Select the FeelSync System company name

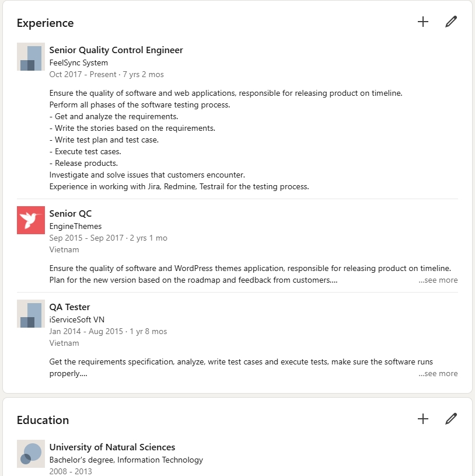pyautogui.click(x=79, y=62)
